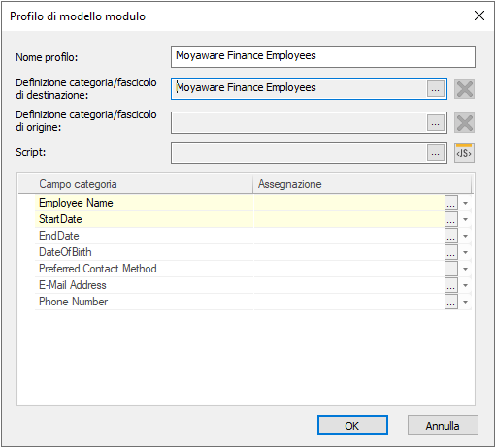Open ellipsis button for E-Mail Address row

coord(451,285)
